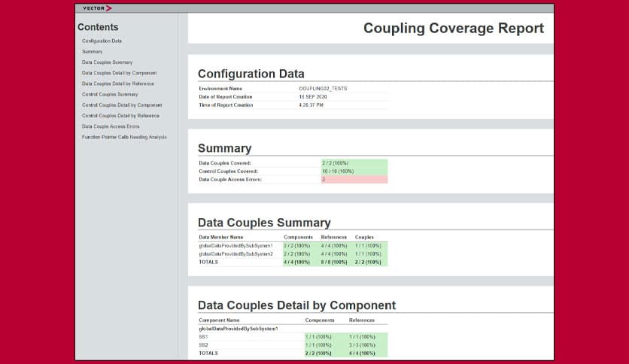This screenshot has height=364, width=629.
Task: Click the Coupling Coverage Report title
Action: point(453,29)
